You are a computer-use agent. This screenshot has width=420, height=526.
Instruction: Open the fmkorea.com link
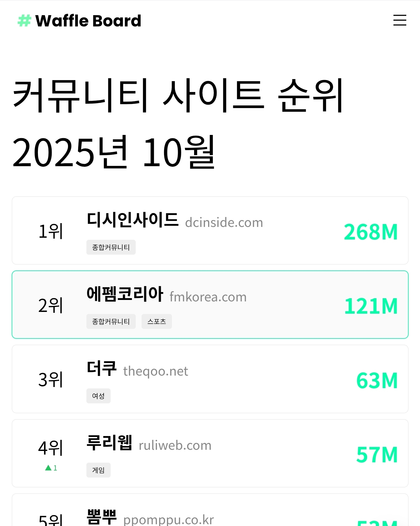[208, 297]
